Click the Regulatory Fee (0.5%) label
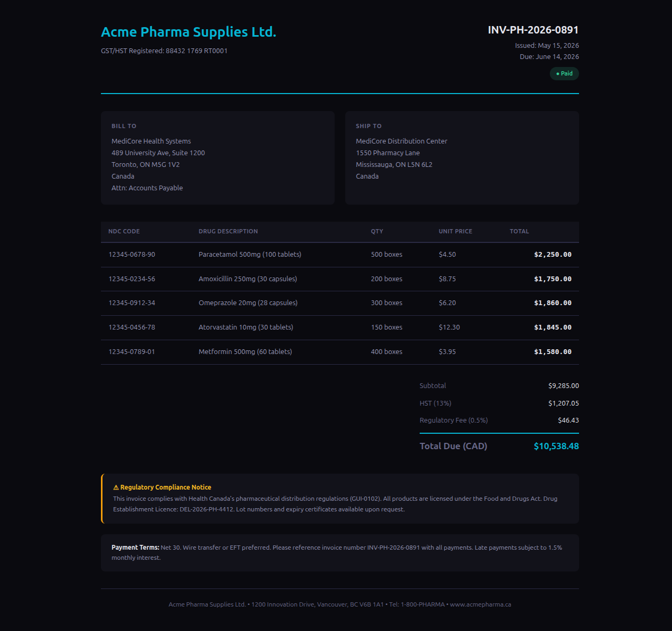 pyautogui.click(x=454, y=420)
